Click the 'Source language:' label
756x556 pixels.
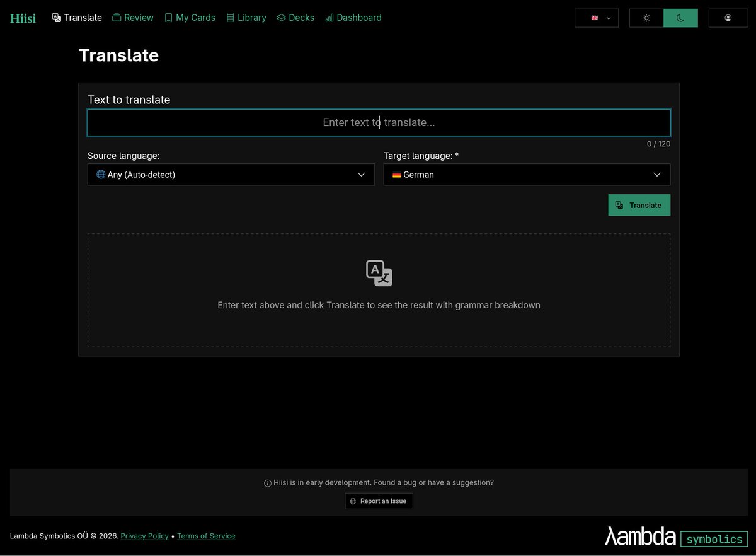(x=123, y=156)
